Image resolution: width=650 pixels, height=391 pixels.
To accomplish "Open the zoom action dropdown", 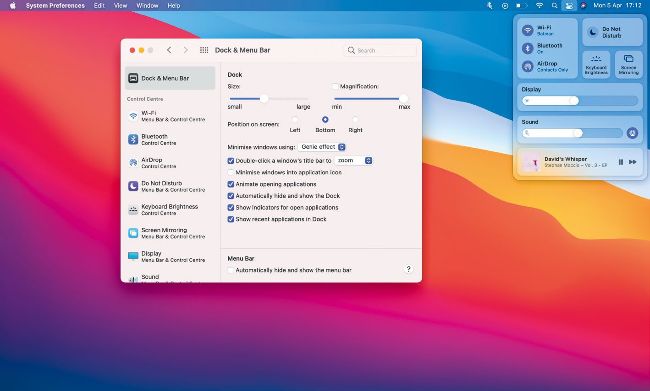I will pos(354,160).
